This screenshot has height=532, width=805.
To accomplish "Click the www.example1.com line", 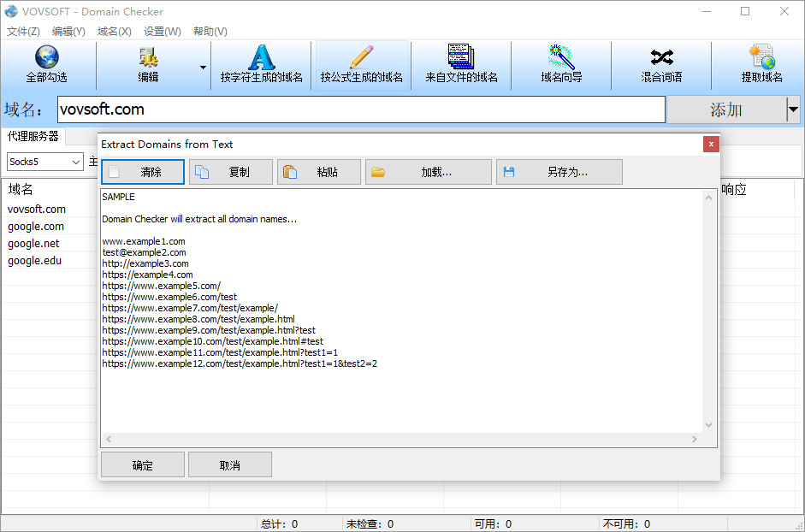I will [144, 241].
